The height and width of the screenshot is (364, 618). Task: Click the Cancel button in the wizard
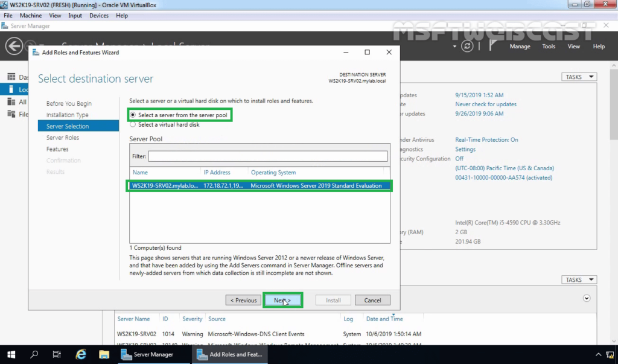click(372, 300)
